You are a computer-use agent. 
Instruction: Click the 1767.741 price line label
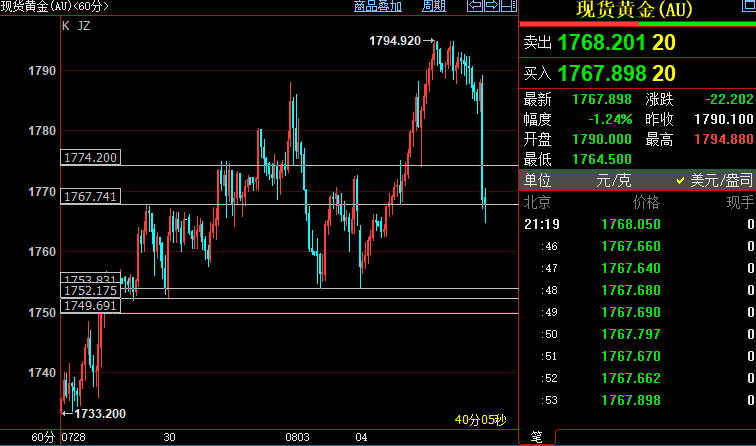[90, 197]
